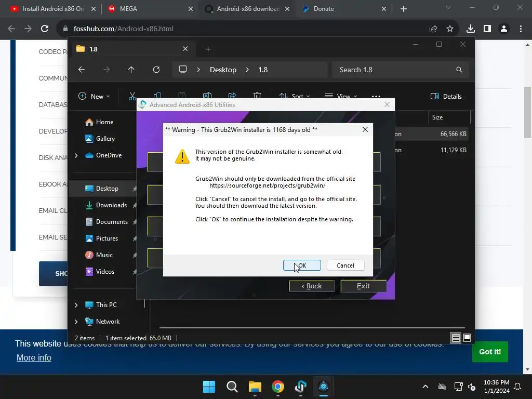Viewport: 532px width, 399px height.
Task: Switch to details list view icon in status bar
Action: click(456, 338)
